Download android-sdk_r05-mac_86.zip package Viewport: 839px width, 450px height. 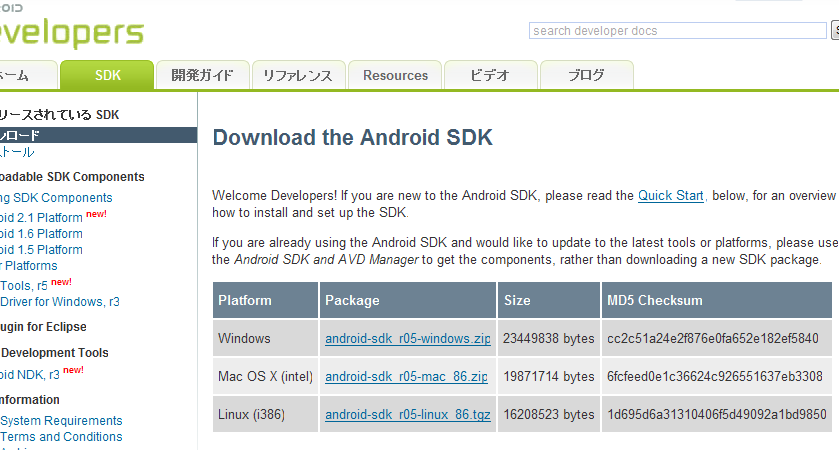pyautogui.click(x=406, y=377)
